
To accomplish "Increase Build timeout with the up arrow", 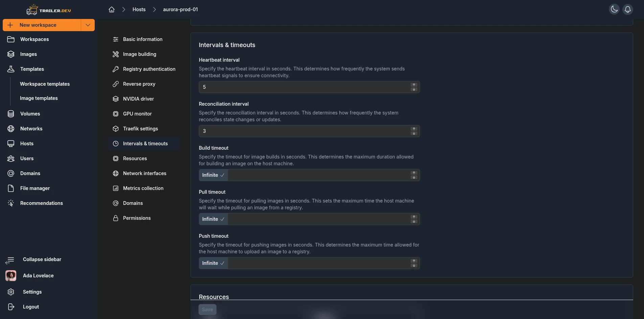I will pos(414,173).
